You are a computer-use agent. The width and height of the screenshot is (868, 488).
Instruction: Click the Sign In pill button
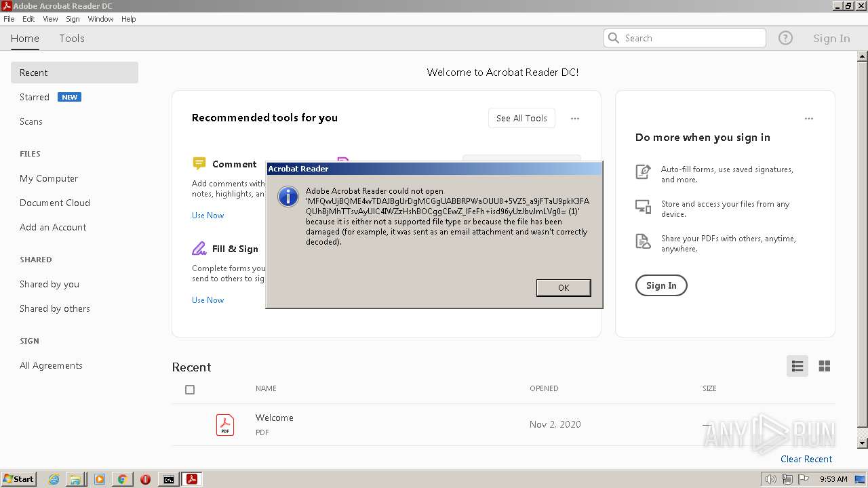661,285
